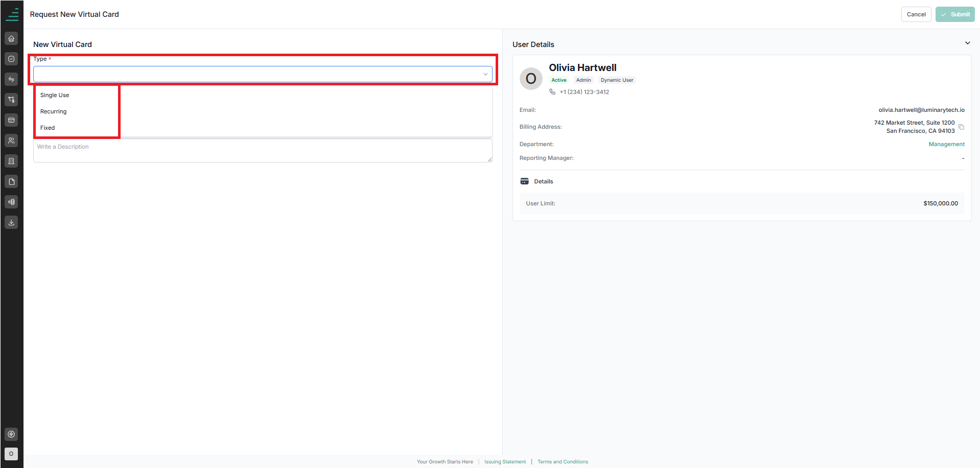Click the approvals checkmark sidebar icon
Image resolution: width=980 pixels, height=468 pixels.
[11, 59]
